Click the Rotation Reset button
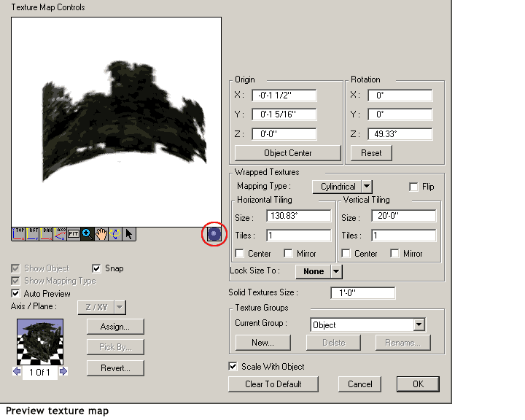 tap(371, 153)
